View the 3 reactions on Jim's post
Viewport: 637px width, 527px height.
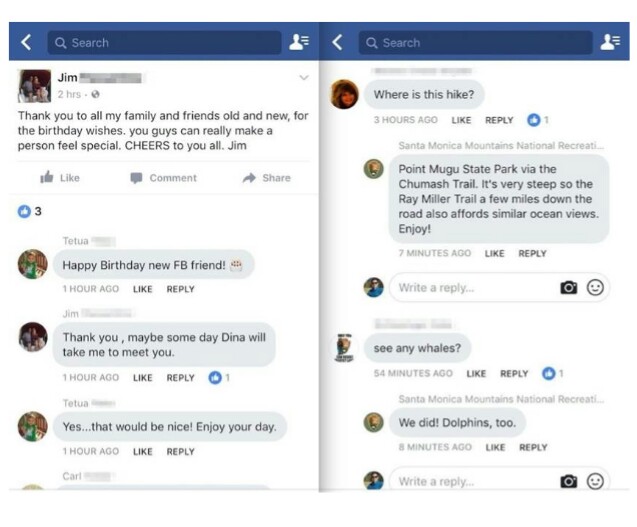(x=30, y=211)
